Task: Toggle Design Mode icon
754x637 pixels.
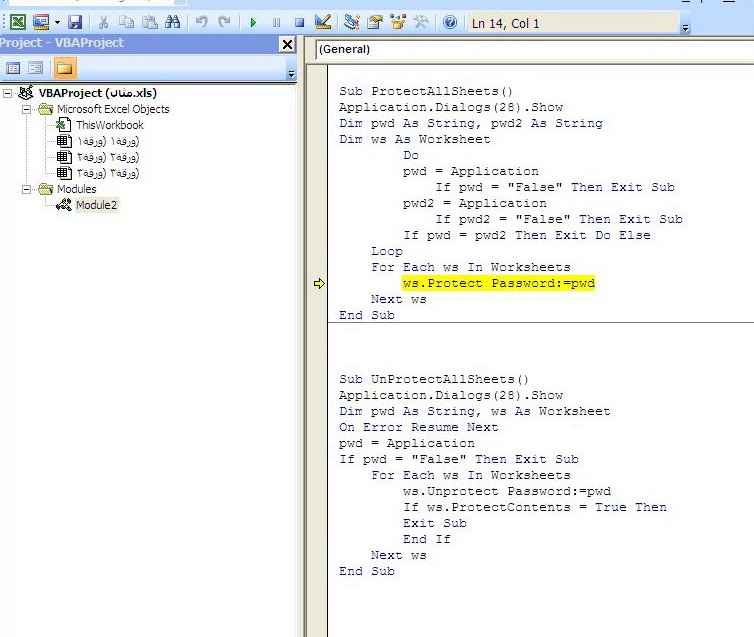Action: click(323, 22)
